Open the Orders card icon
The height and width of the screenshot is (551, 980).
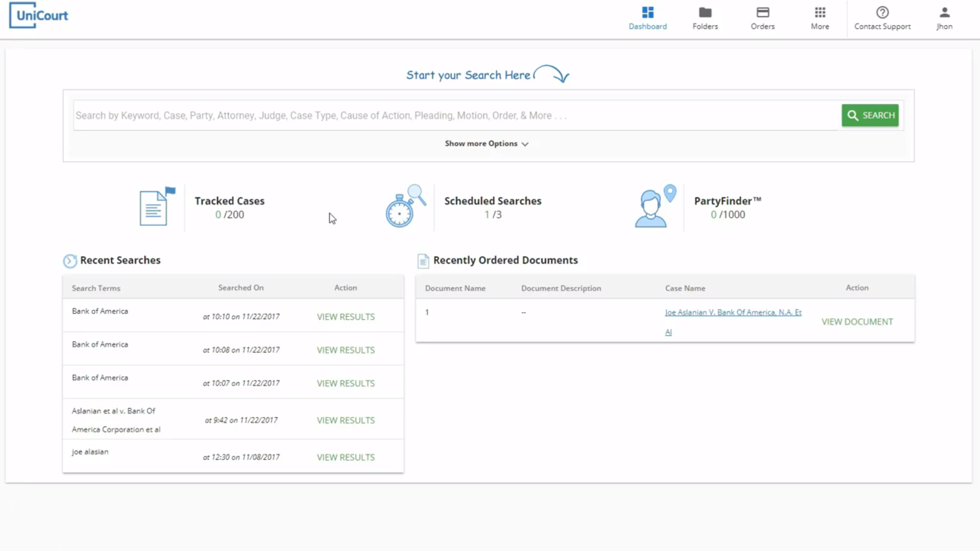click(x=763, y=12)
